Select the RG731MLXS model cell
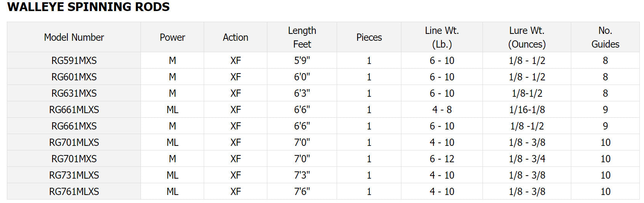 (74, 175)
